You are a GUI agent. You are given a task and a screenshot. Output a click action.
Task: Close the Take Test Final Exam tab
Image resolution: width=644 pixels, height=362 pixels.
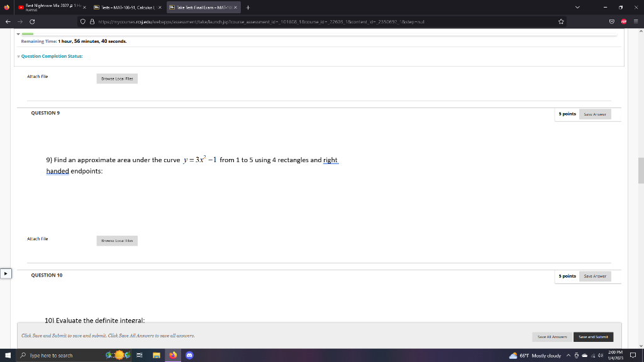click(235, 8)
